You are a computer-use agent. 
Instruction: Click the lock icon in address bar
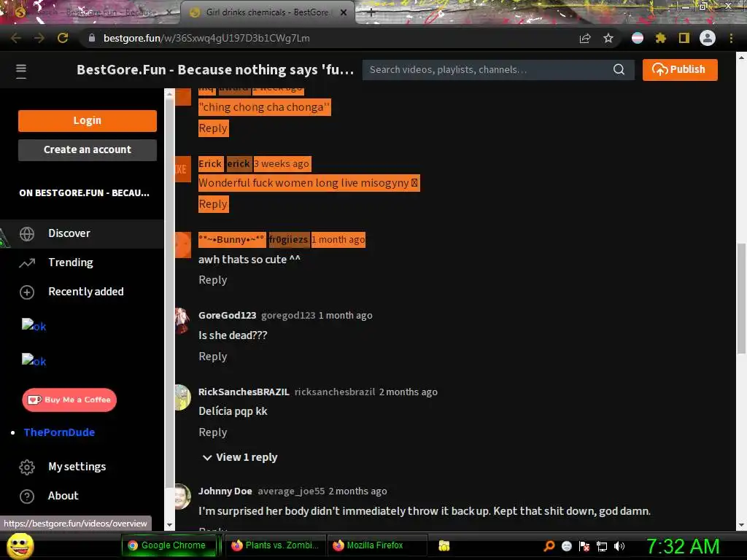(x=92, y=38)
